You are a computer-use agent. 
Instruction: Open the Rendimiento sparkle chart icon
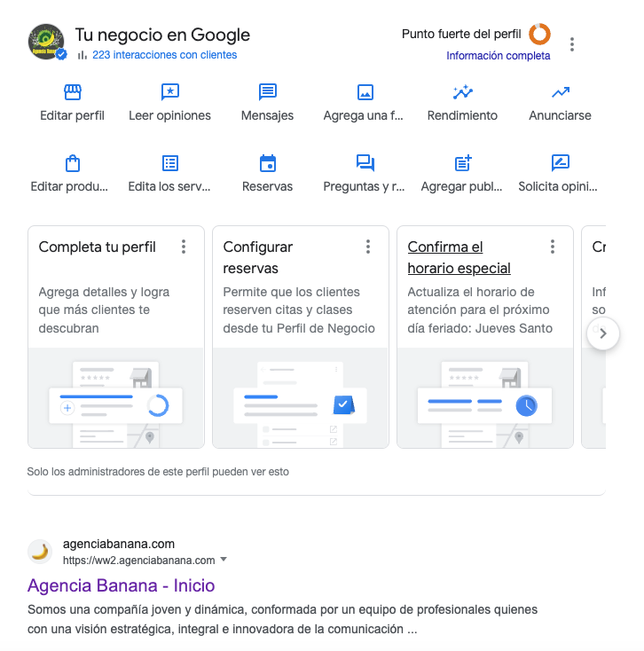[x=462, y=92]
